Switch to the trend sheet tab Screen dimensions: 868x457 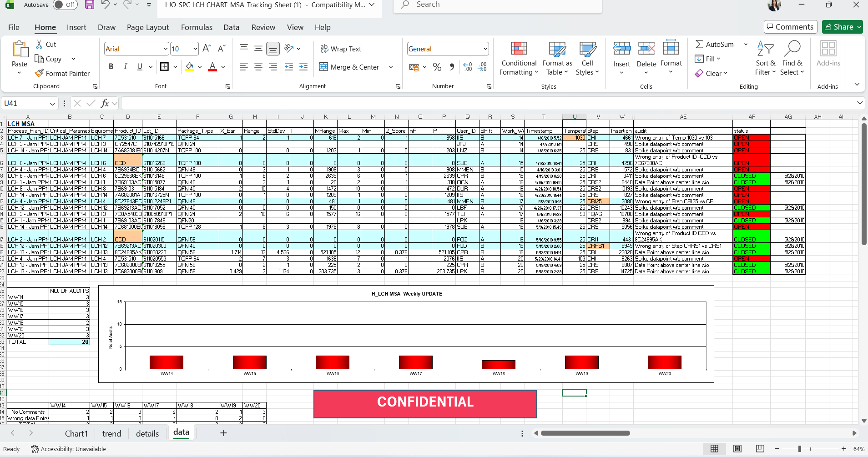pyautogui.click(x=111, y=433)
